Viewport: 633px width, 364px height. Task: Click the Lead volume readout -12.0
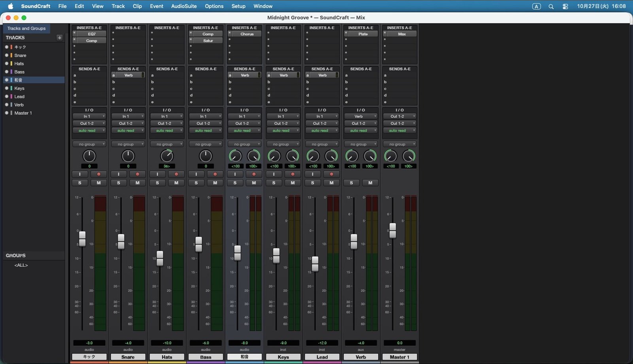pos(322,343)
